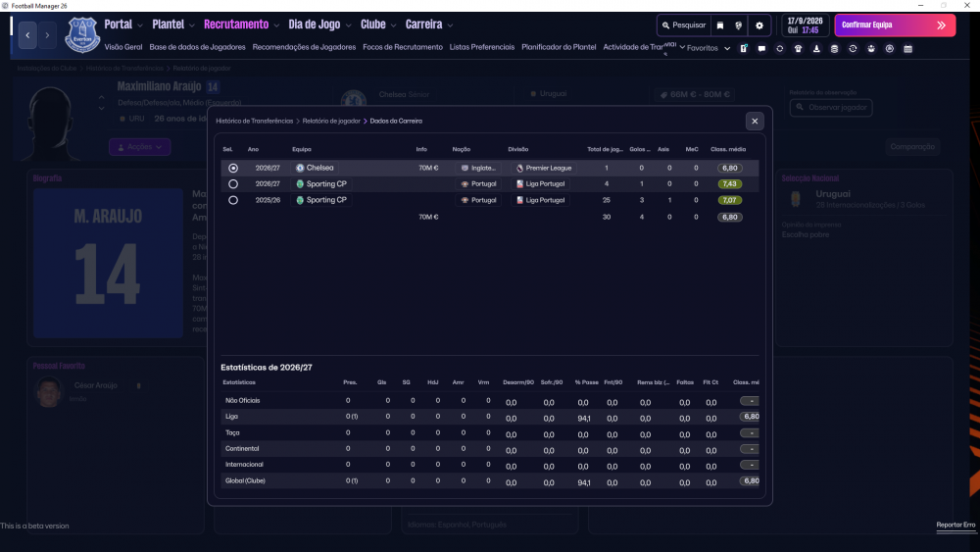Open the settings gear icon
Screen dimensions: 980x552
759,25
